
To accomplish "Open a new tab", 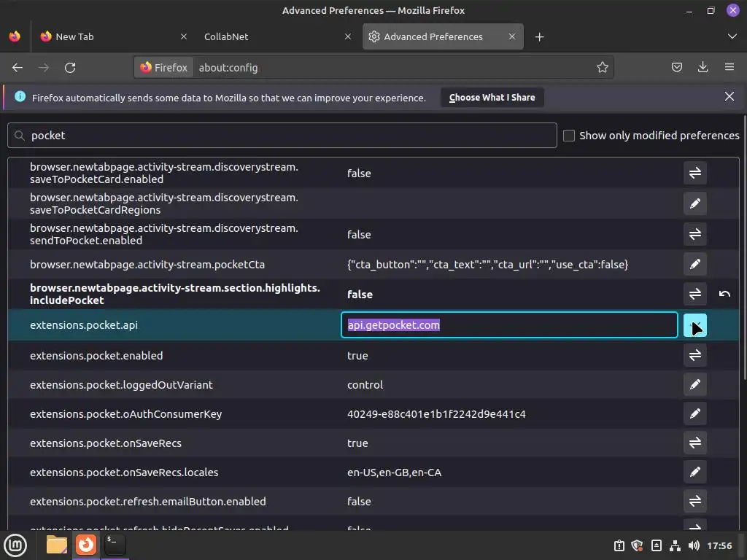I will [539, 36].
